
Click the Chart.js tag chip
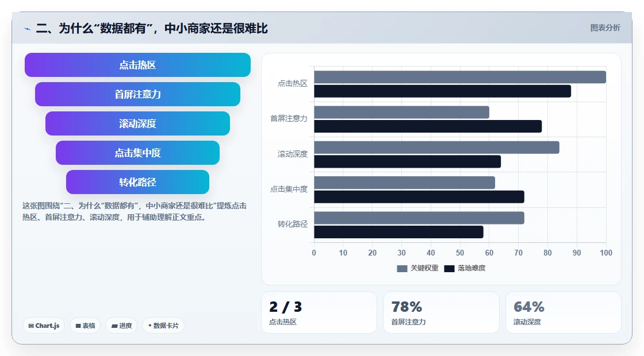pos(44,326)
